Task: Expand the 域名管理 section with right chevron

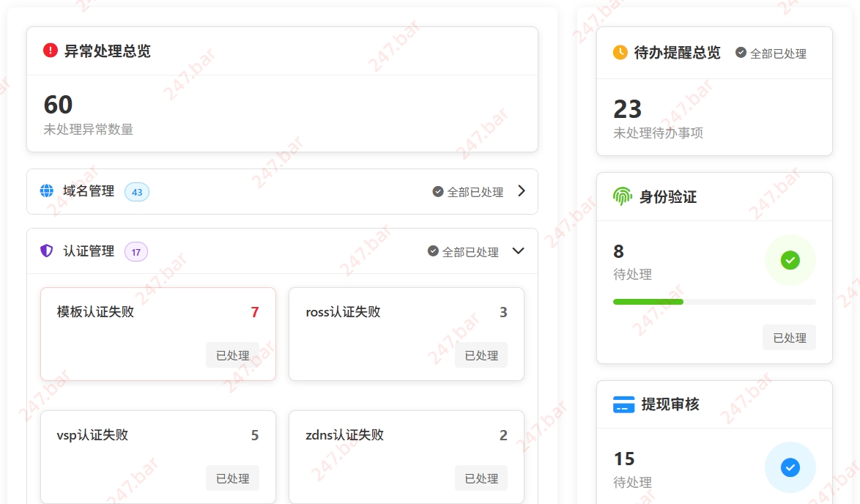Action: coord(522,191)
